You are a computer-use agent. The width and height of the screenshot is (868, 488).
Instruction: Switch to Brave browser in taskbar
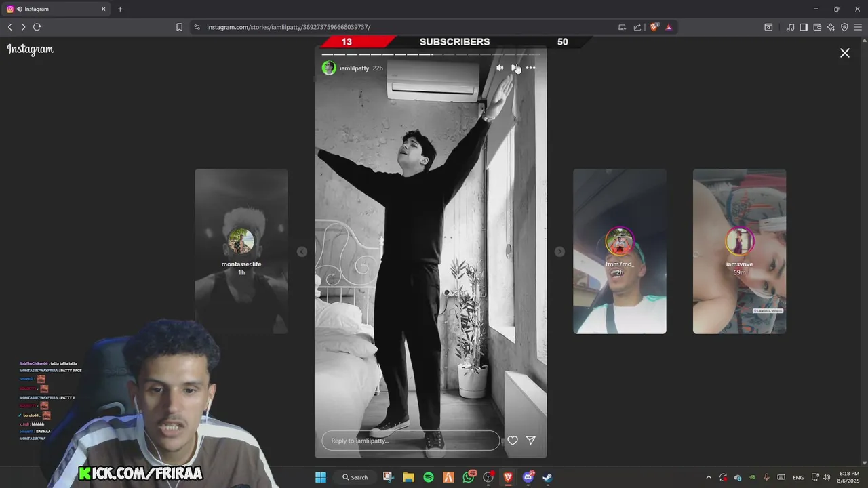(508, 477)
